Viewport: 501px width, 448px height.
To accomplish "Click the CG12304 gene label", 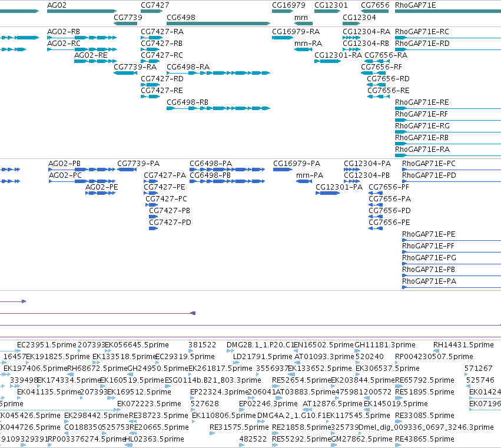I will tap(359, 17).
